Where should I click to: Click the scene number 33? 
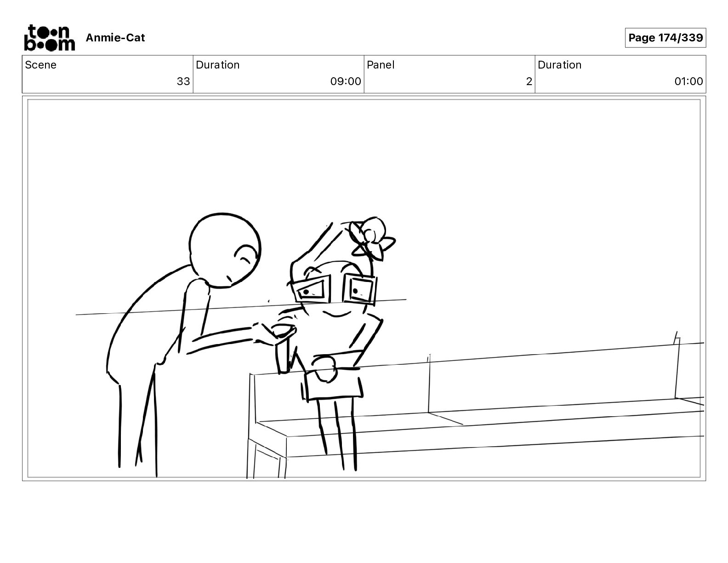[183, 81]
